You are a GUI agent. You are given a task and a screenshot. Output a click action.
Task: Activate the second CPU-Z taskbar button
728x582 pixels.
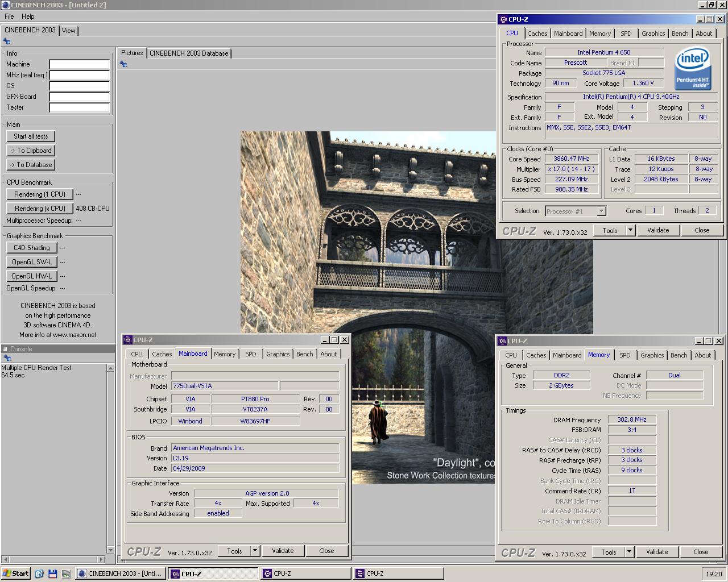(x=306, y=573)
